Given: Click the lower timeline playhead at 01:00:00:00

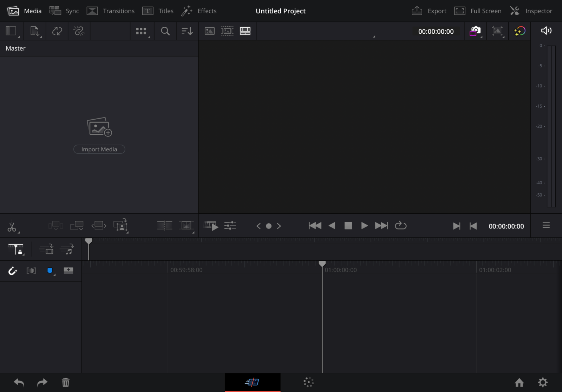Looking at the screenshot, I should pyautogui.click(x=322, y=263).
